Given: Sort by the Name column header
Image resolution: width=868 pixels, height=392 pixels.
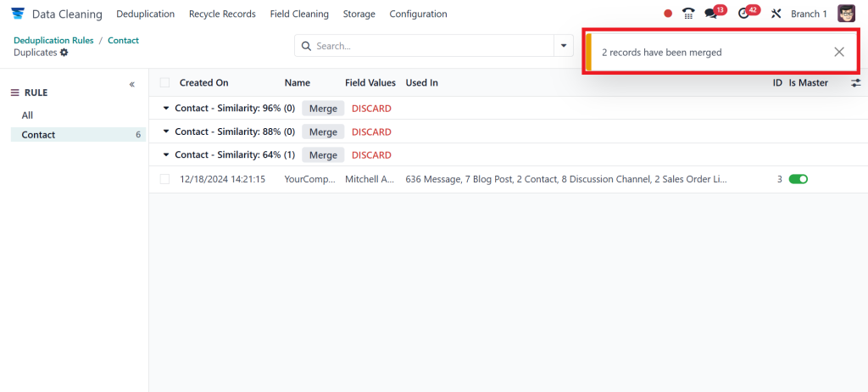Looking at the screenshot, I should (x=298, y=82).
